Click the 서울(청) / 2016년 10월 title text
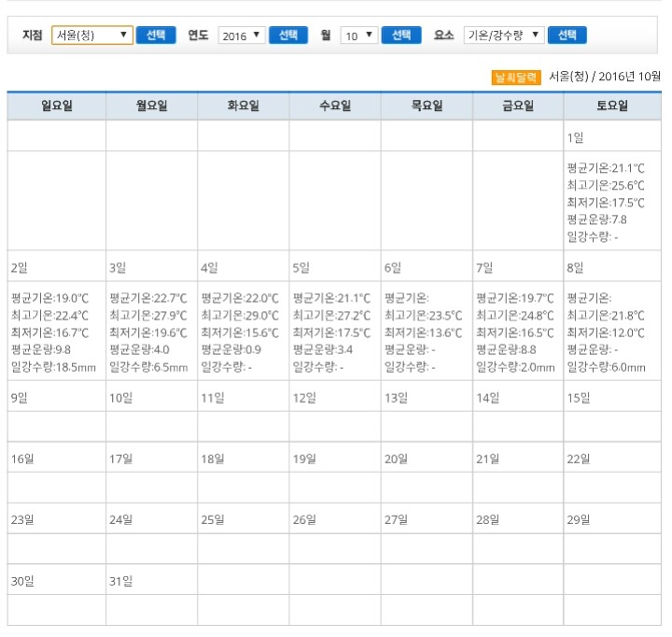Image resolution: width=672 pixels, height=637 pixels. [x=605, y=77]
